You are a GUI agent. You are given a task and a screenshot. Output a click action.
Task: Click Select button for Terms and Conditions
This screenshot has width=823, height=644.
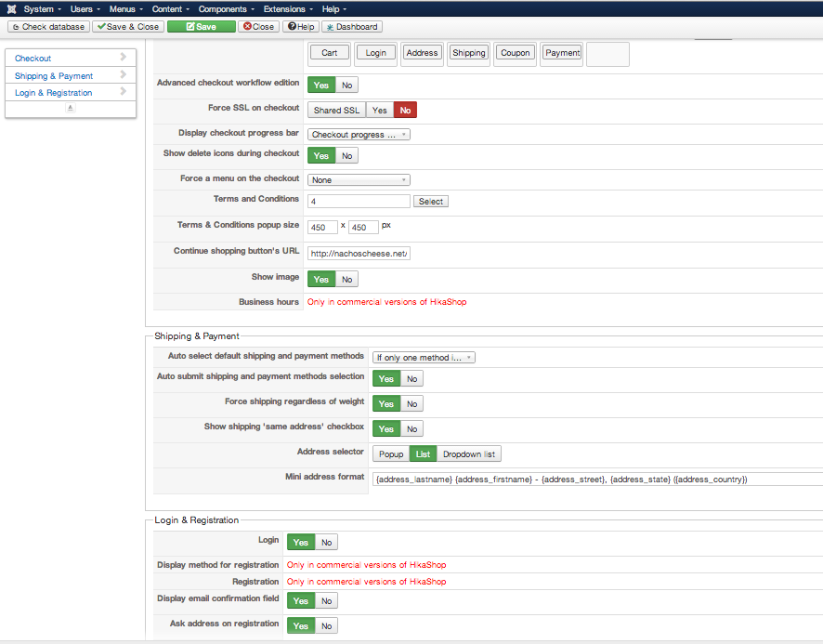point(431,201)
